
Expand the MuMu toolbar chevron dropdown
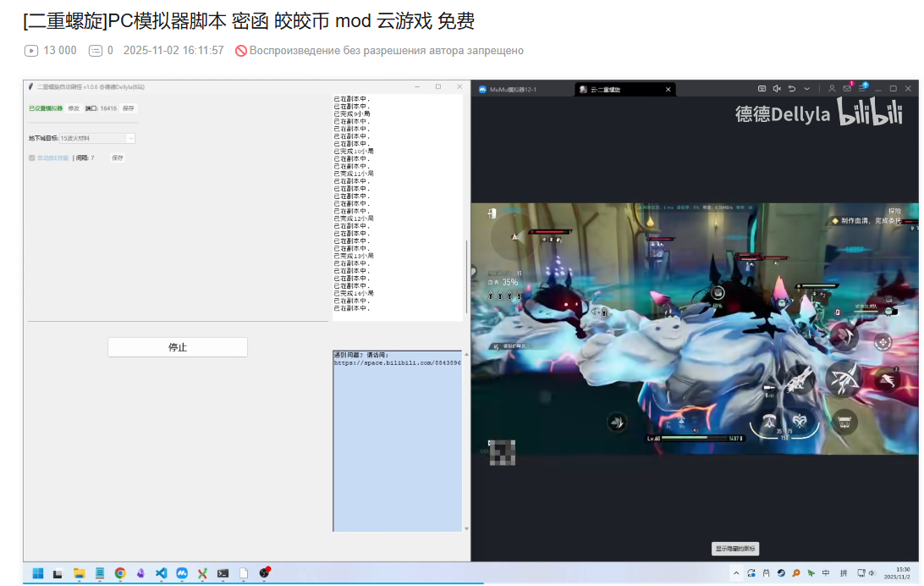pos(806,88)
